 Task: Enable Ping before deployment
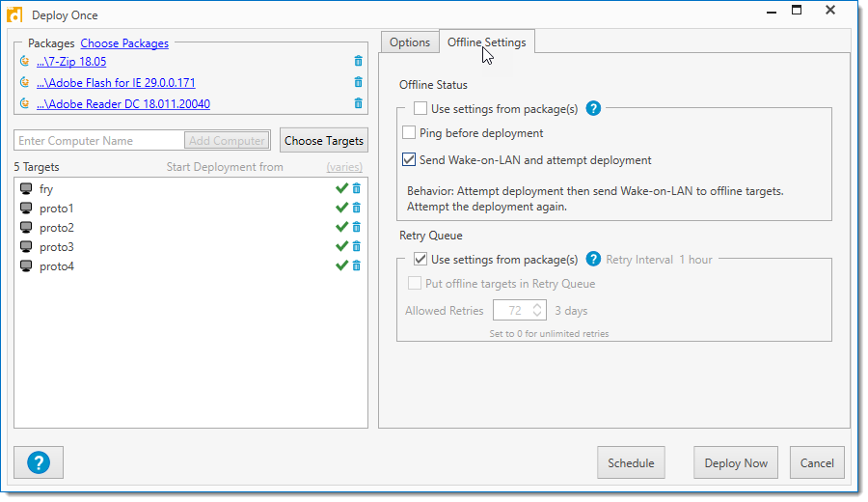409,133
